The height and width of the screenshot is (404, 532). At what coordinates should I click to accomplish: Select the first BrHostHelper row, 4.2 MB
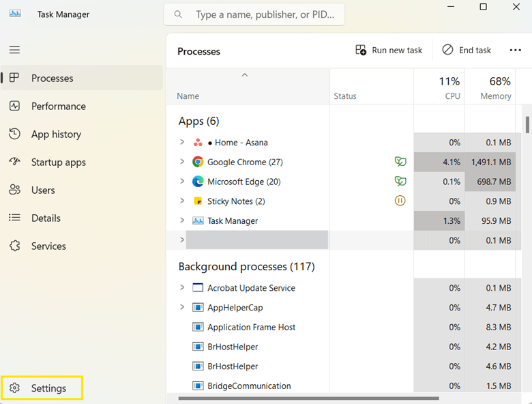click(x=344, y=347)
